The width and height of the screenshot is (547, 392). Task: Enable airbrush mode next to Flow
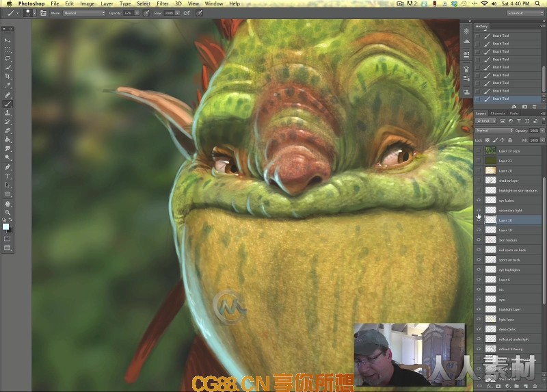click(x=187, y=13)
